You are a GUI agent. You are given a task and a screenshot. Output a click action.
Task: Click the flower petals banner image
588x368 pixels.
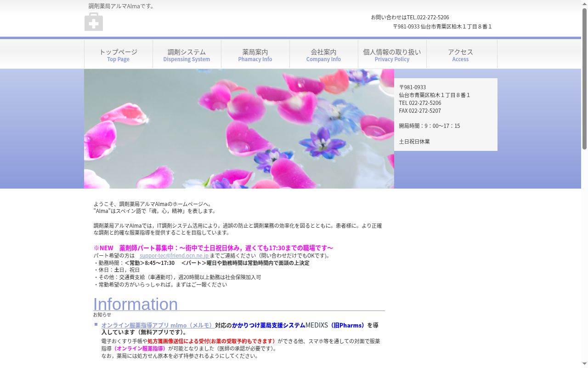[239, 129]
